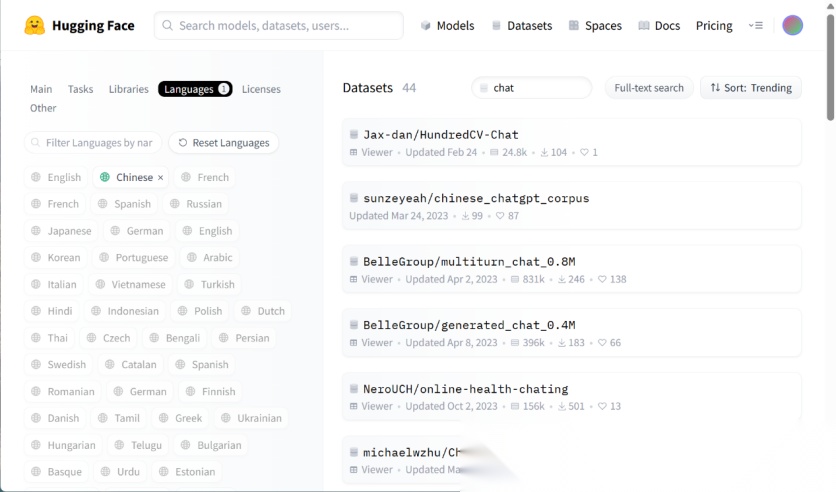This screenshot has width=836, height=492.
Task: Enable the Indonesian language filter
Action: tap(125, 311)
